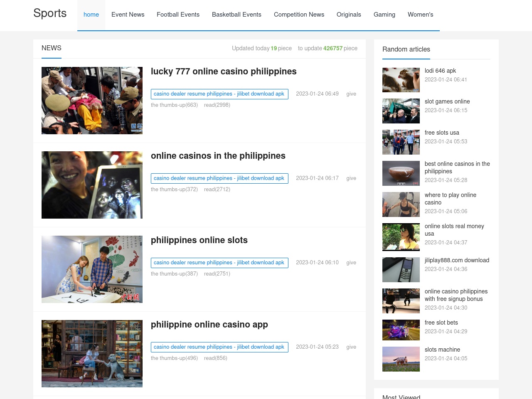Click 'read(2751)' count
This screenshot has width=532, height=399.
(217, 274)
